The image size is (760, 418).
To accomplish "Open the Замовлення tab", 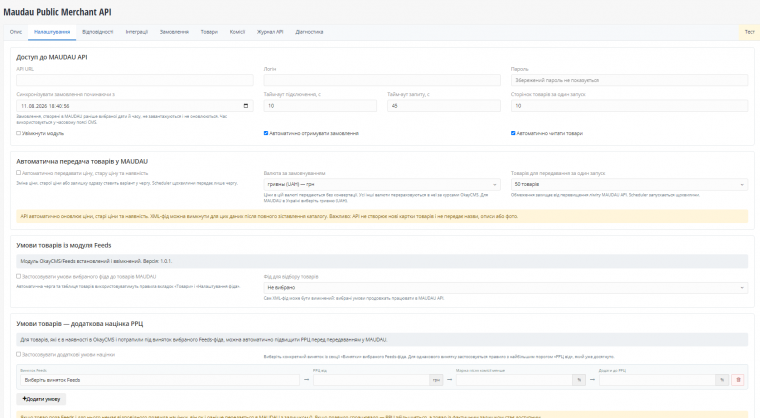I will coord(174,32).
